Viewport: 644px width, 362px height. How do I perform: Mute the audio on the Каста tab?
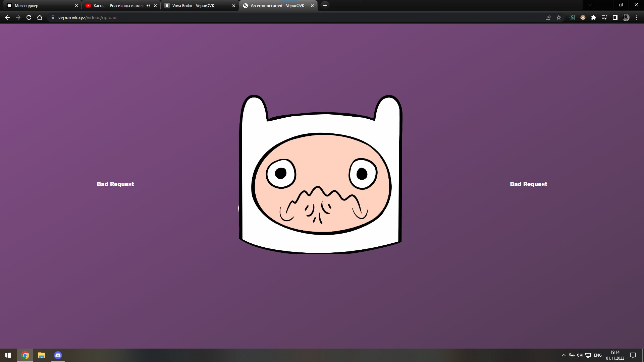click(148, 6)
